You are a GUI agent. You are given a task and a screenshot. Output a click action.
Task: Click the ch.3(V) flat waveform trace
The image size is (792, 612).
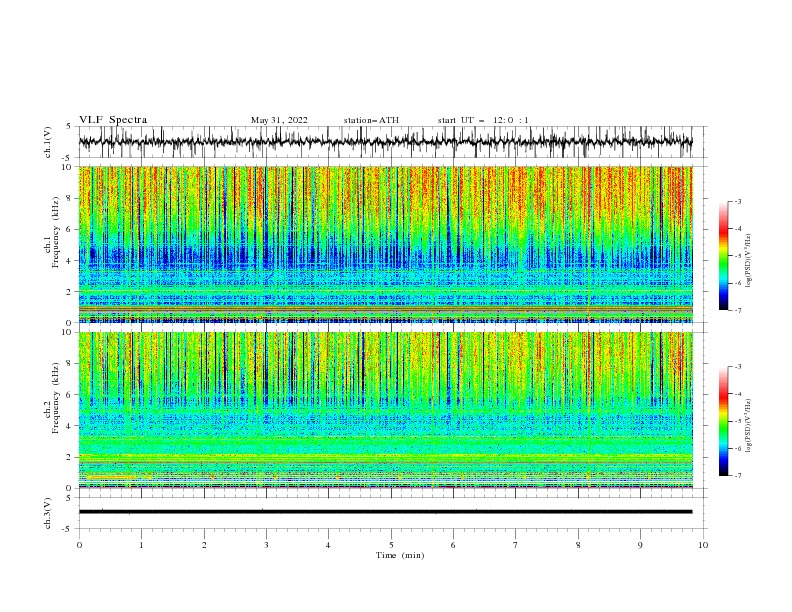tap(386, 512)
